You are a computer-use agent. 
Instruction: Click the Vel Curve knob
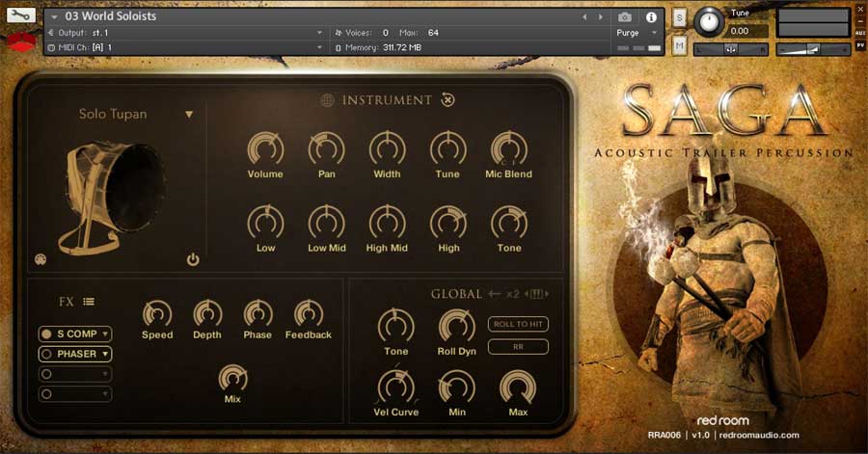click(x=395, y=387)
